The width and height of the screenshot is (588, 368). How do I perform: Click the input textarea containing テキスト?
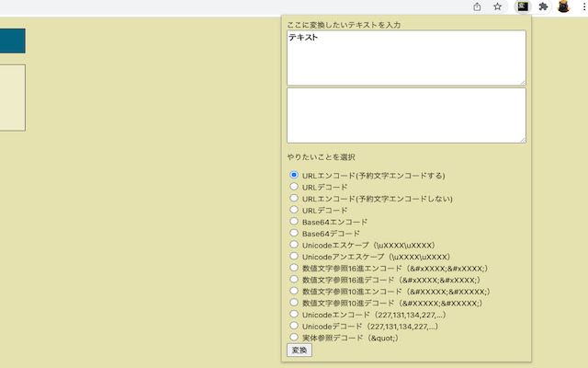406,57
